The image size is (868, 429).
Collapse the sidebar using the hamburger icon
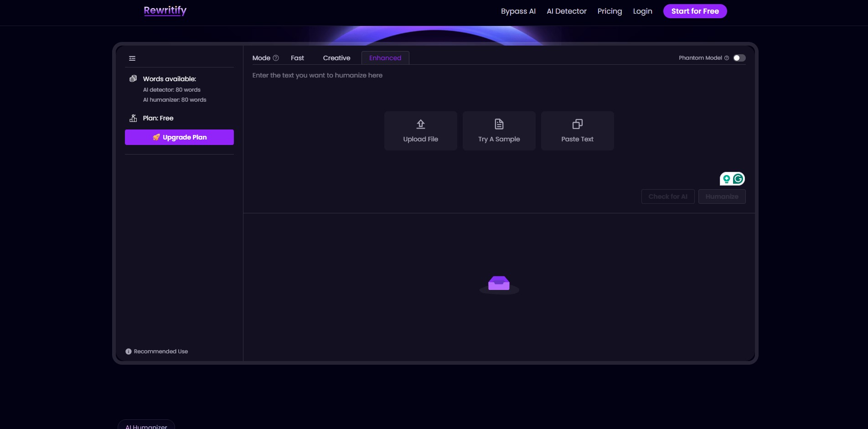(x=132, y=58)
